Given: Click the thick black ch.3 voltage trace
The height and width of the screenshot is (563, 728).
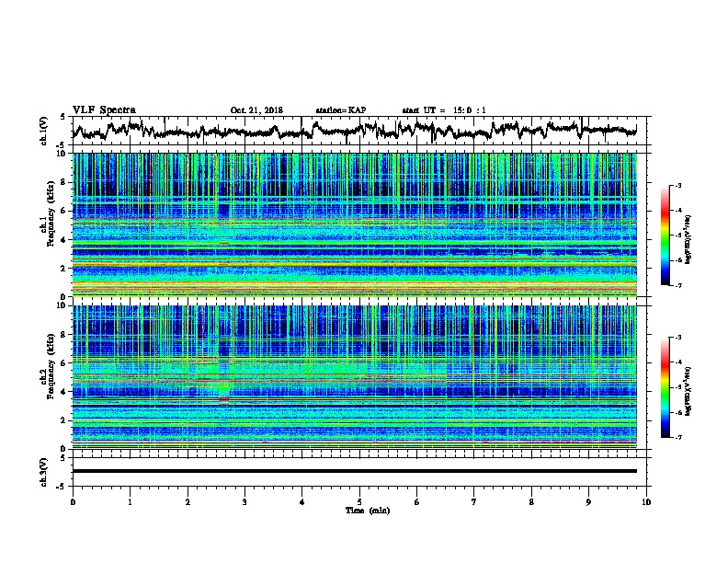Looking at the screenshot, I should pos(354,471).
